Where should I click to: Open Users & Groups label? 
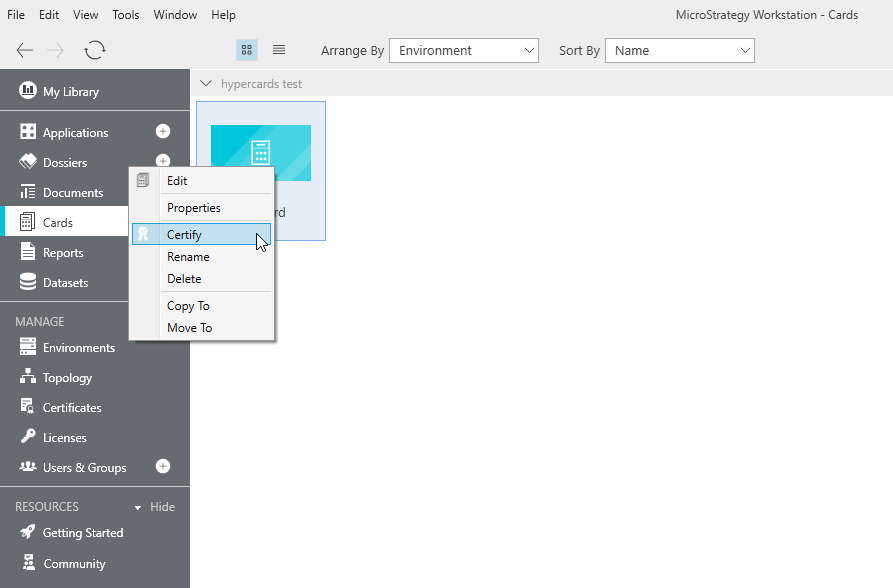(x=84, y=468)
